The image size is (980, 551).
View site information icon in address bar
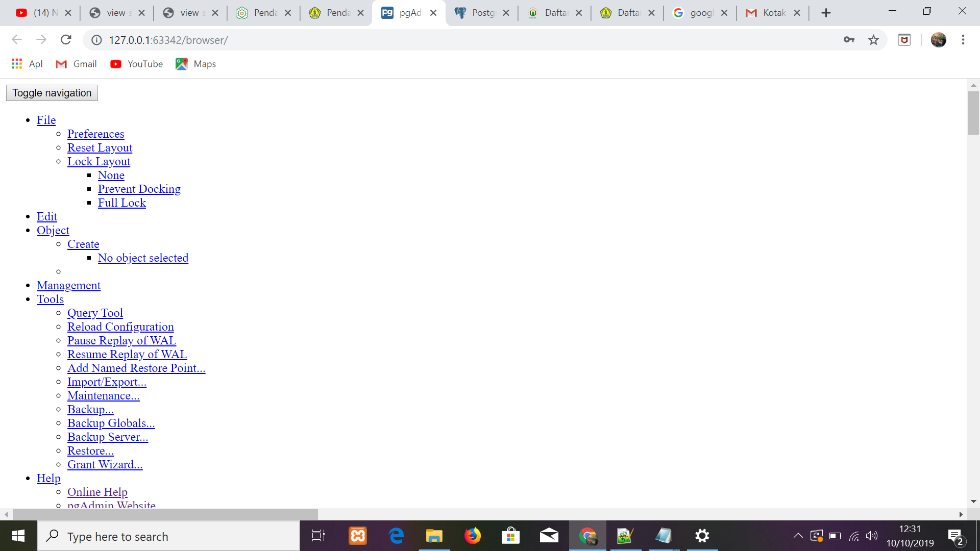pos(96,40)
